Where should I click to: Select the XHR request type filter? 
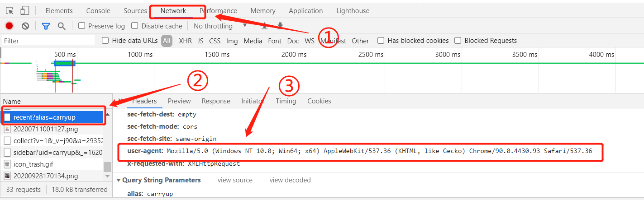pos(185,41)
